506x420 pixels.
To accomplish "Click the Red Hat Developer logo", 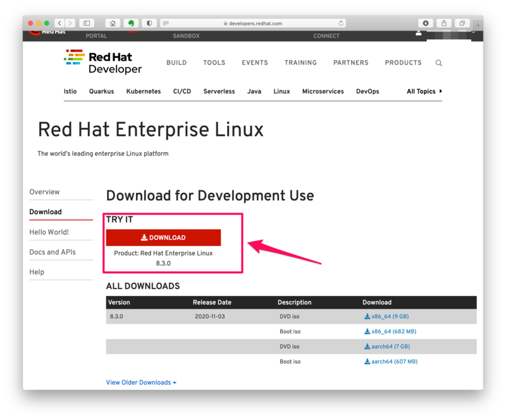I will coord(103,61).
